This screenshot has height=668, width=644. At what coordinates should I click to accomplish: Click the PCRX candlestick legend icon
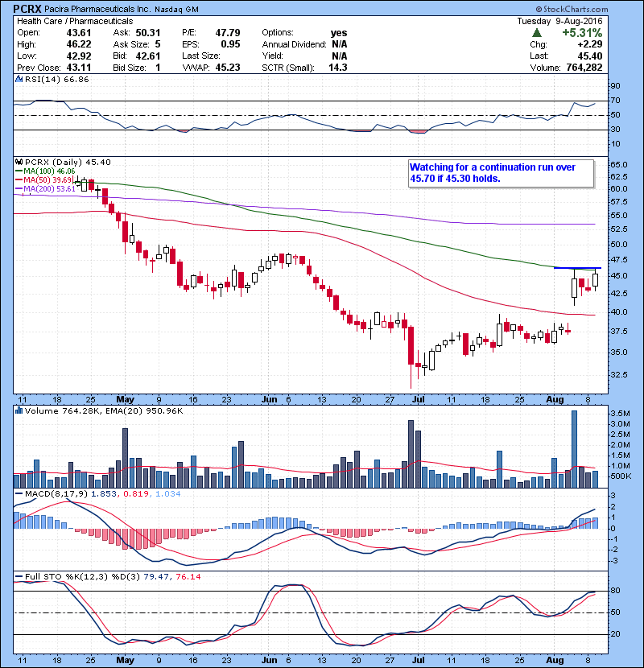pos(19,163)
